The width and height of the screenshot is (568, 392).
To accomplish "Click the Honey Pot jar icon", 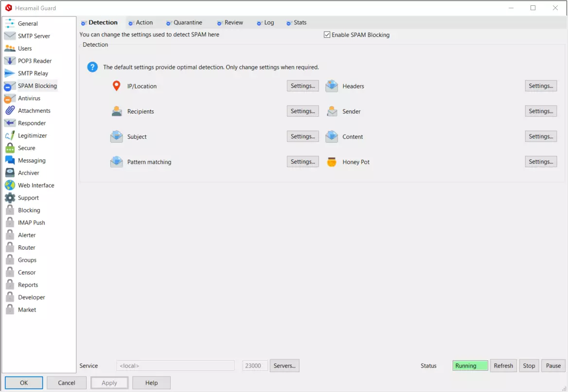I will [x=332, y=162].
